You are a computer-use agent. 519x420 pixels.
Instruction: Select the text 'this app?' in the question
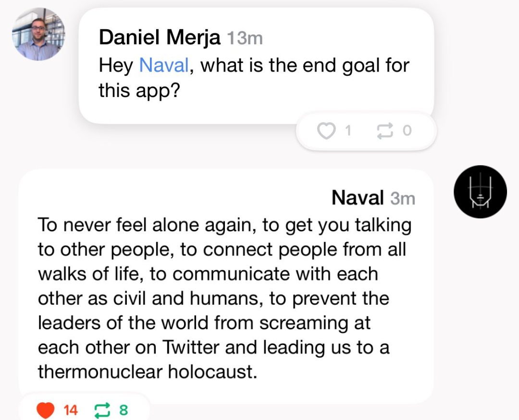point(139,90)
